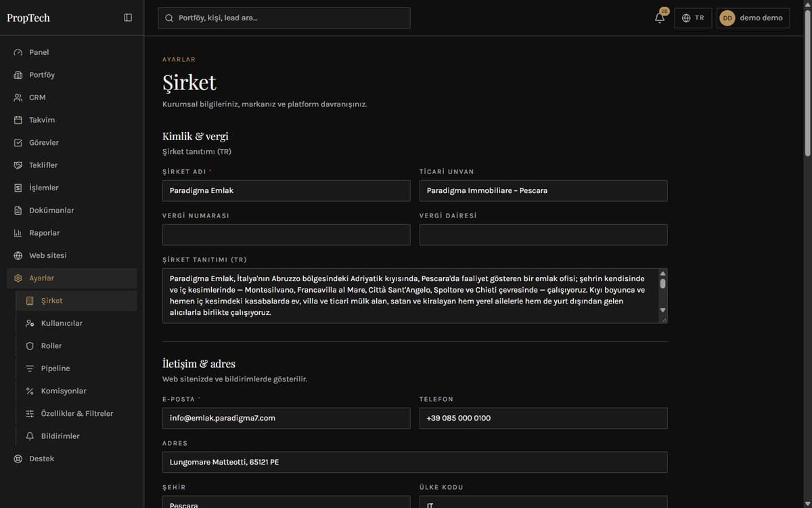
Task: Edit the Telefon number field
Action: pos(543,418)
